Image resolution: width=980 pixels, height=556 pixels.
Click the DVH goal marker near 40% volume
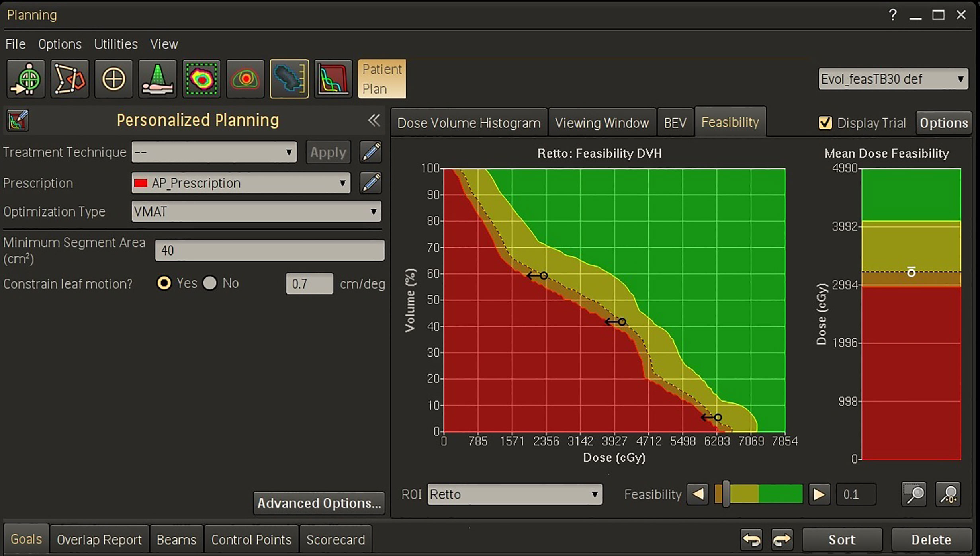622,322
